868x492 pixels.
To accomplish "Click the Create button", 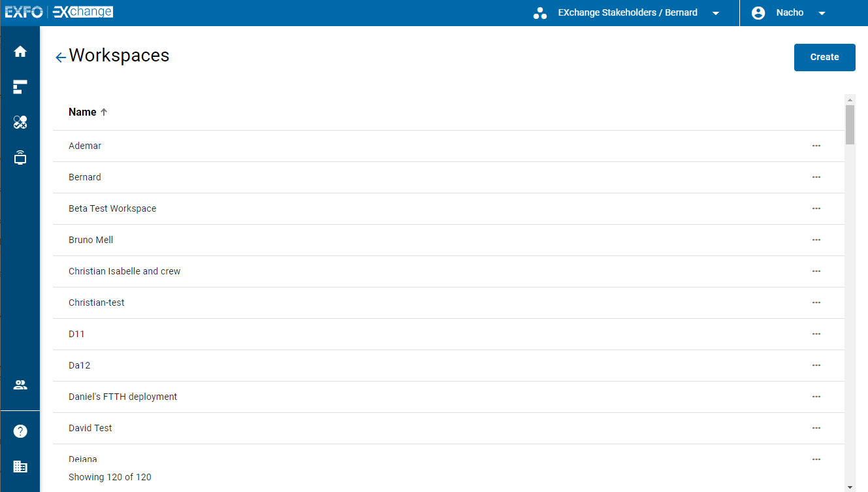I will click(824, 57).
